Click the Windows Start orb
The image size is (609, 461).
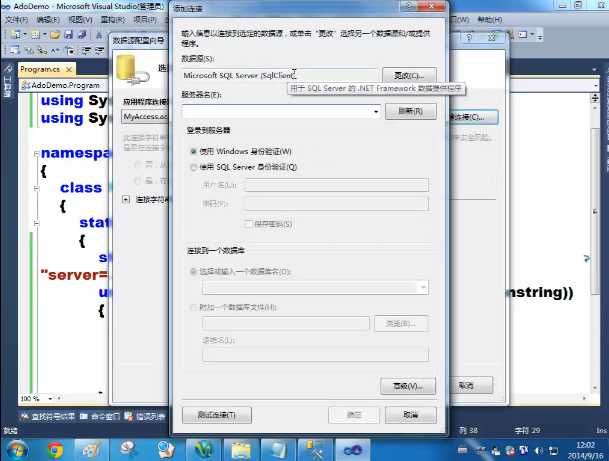[x=17, y=451]
